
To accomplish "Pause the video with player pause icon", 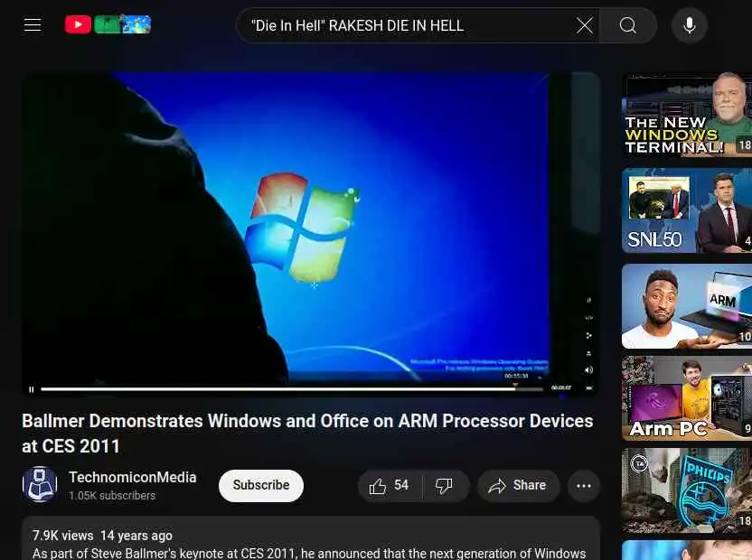I will (31, 389).
